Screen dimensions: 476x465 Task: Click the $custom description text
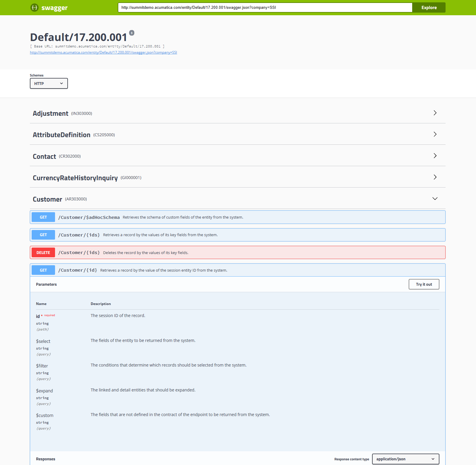[180, 415]
